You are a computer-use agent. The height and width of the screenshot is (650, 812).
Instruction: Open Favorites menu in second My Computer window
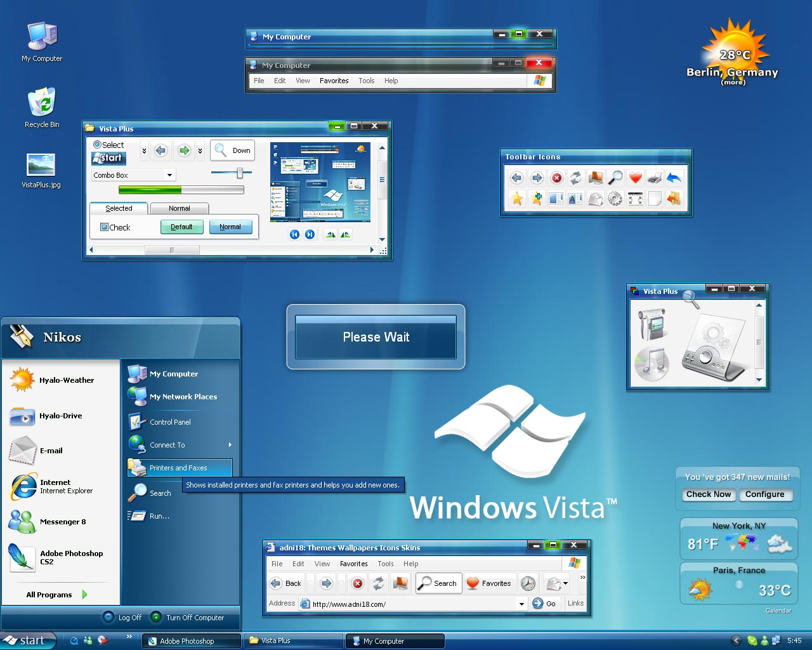point(334,81)
